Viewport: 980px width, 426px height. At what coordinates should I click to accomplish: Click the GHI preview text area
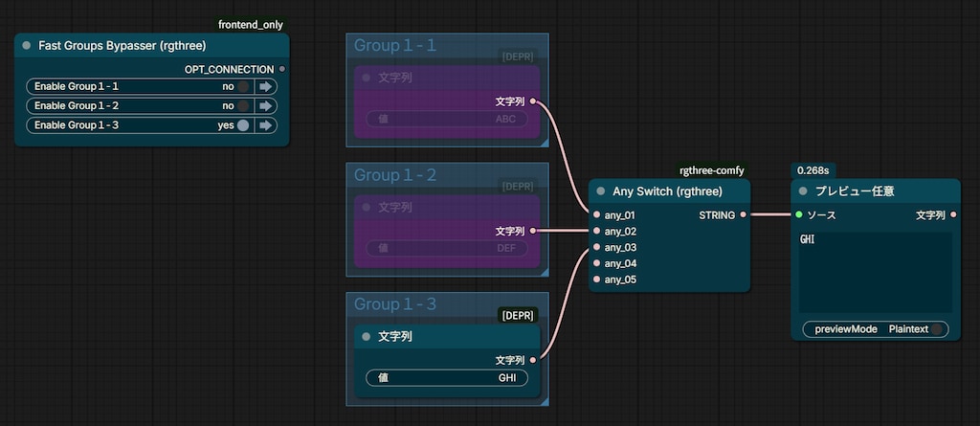click(875, 272)
